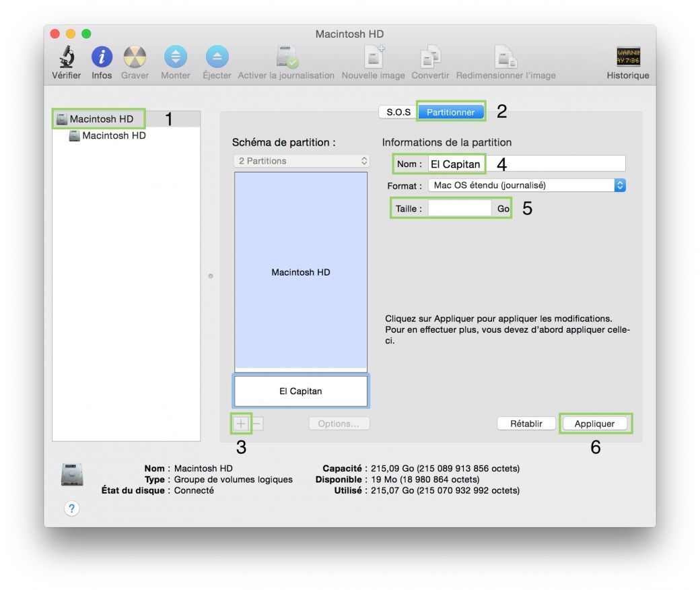Select indented Macintosh HD volume in sidebar
Image resolution: width=700 pixels, height=590 pixels.
pos(126,135)
